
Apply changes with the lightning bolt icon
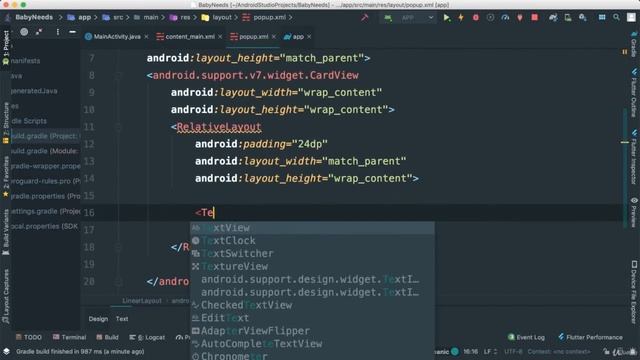461,18
